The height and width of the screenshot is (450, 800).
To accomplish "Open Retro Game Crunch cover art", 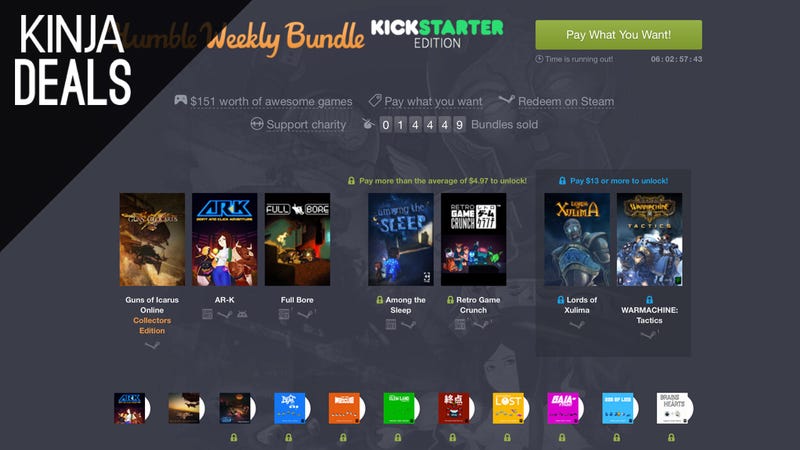I will coord(473,239).
